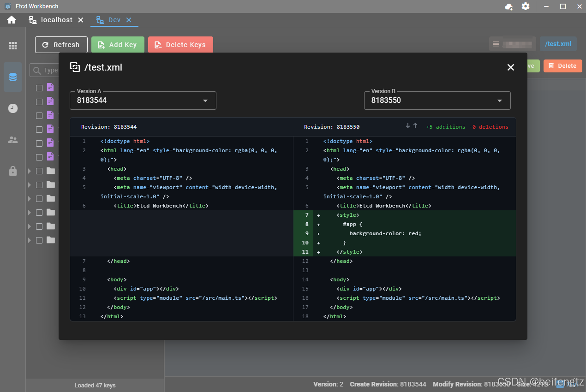586x392 pixels.
Task: Close the localhost connection tab
Action: tap(81, 20)
